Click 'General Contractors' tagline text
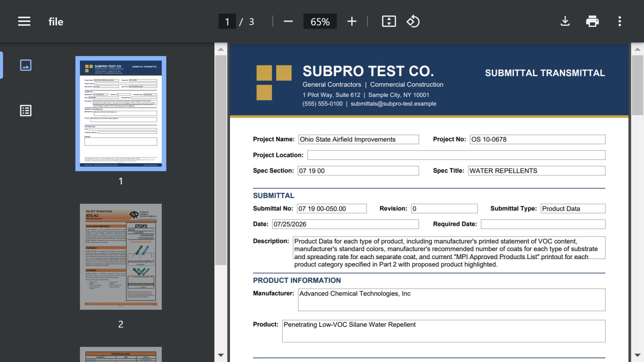Viewport: 644px width, 362px height. coord(332,84)
